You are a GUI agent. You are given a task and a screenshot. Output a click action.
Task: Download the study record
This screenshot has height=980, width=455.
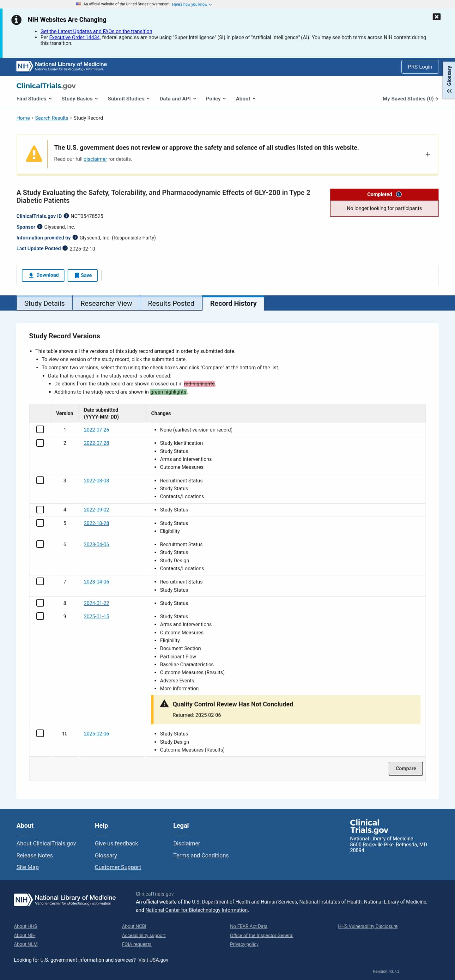(x=43, y=275)
